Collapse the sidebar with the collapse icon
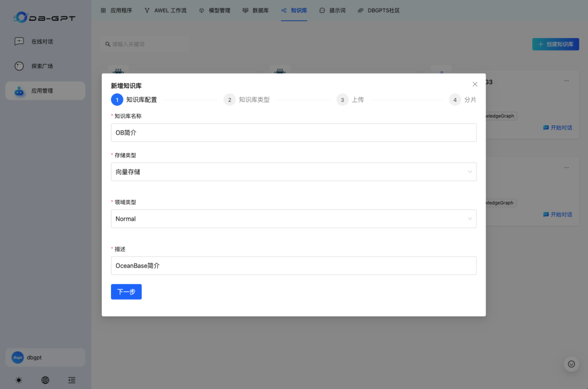 [71, 380]
